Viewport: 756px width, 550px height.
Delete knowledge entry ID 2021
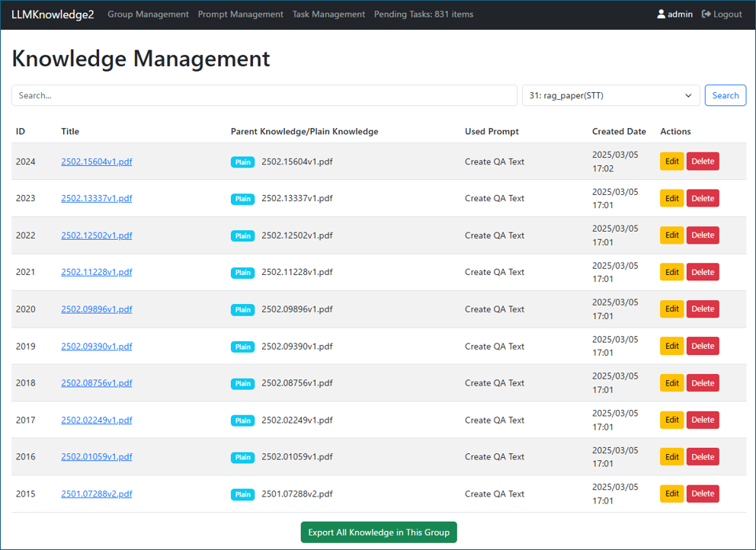pyautogui.click(x=702, y=272)
